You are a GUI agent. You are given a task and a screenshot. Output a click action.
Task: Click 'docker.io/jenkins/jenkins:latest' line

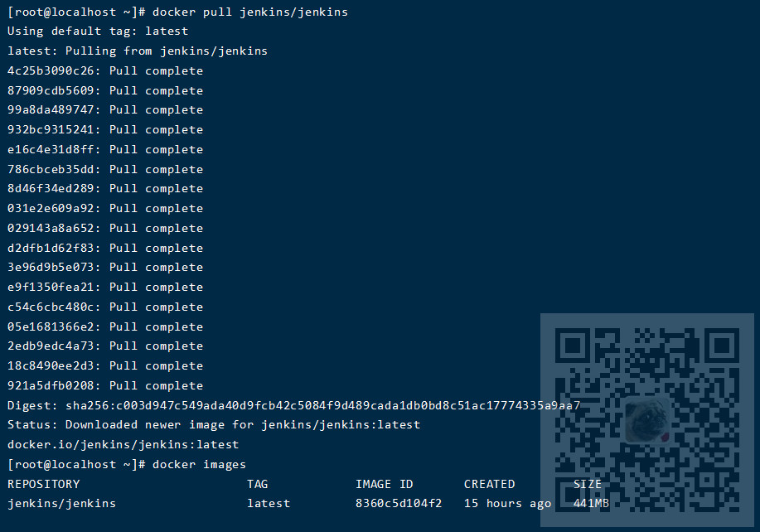[x=123, y=445]
